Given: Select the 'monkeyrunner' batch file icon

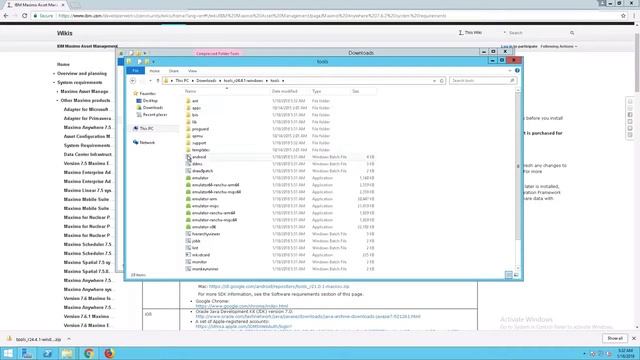Looking at the screenshot, I should click(x=188, y=269).
